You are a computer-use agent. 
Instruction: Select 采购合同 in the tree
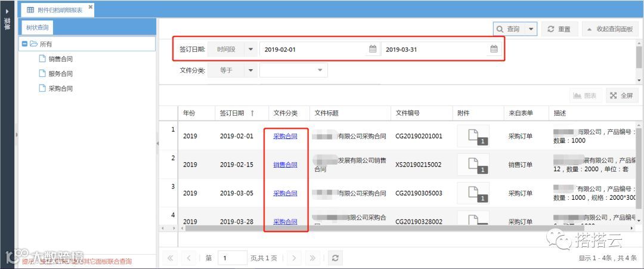[x=60, y=88]
